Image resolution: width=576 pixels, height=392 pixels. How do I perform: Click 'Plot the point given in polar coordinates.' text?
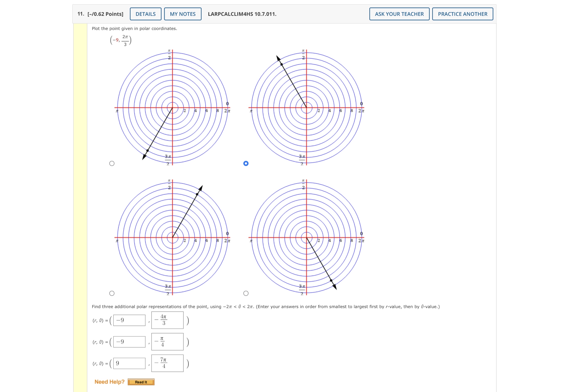pyautogui.click(x=134, y=28)
